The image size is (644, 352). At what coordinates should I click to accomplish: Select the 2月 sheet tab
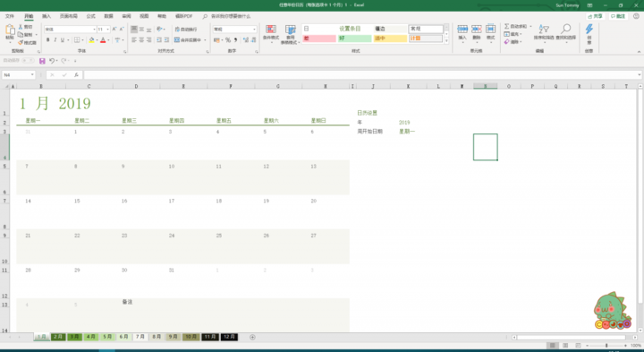pyautogui.click(x=58, y=337)
